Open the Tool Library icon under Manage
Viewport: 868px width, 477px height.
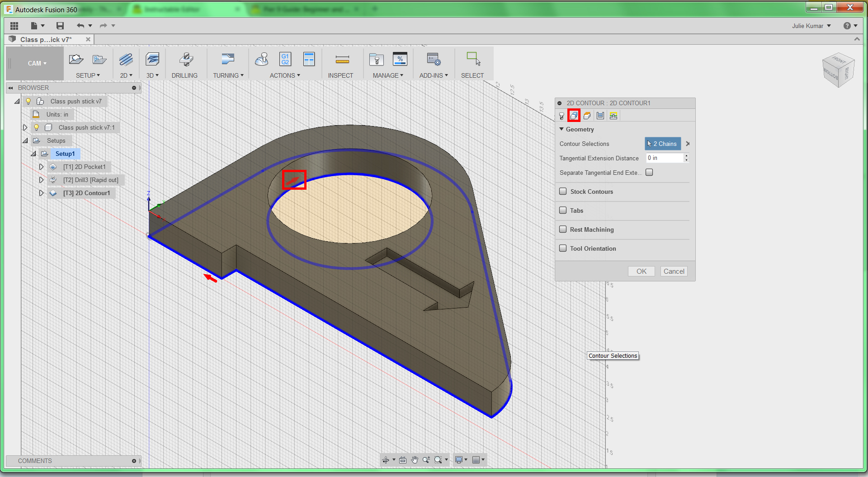tap(376, 59)
